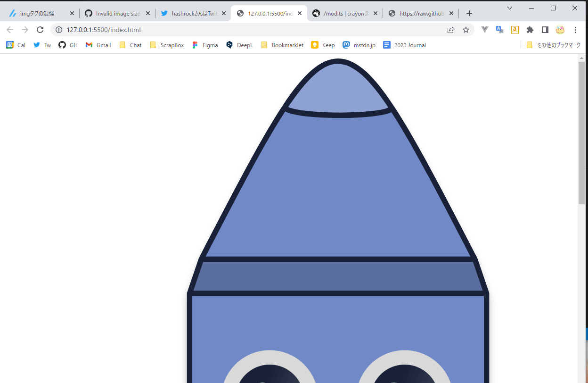Open the Tw Twitter bookmark
This screenshot has width=588, height=383.
[x=42, y=45]
